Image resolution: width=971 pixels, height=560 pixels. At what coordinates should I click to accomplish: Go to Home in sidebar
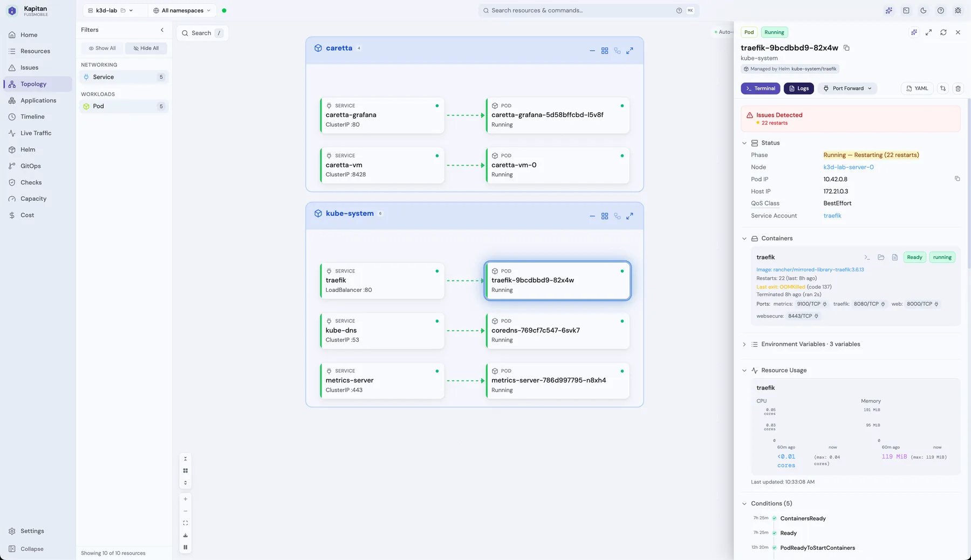37,35
